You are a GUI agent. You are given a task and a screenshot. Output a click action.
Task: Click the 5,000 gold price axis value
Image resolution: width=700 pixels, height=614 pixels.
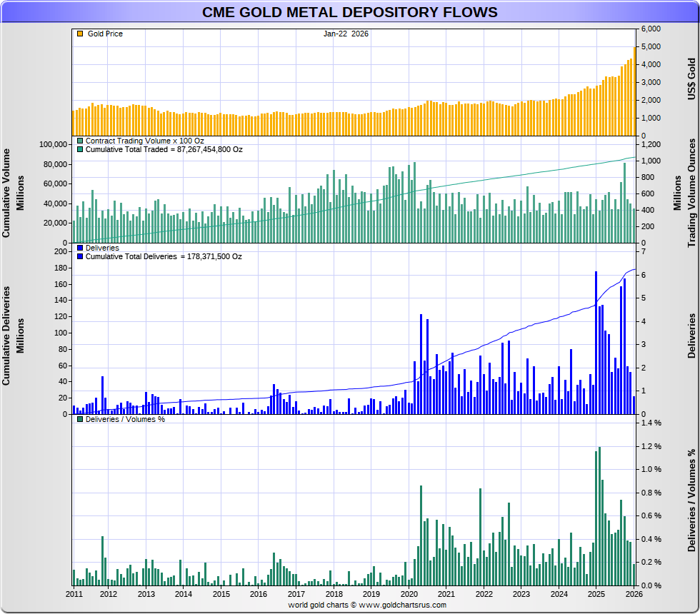[x=651, y=46]
